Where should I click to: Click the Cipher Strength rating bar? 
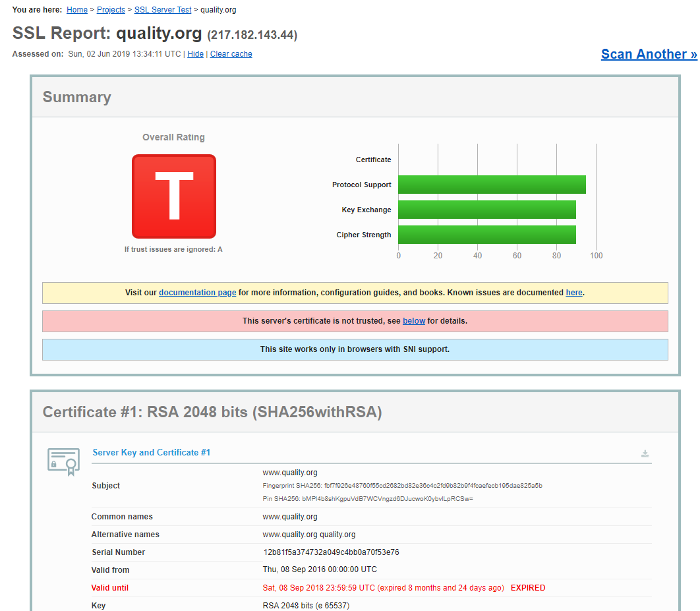[x=488, y=234]
